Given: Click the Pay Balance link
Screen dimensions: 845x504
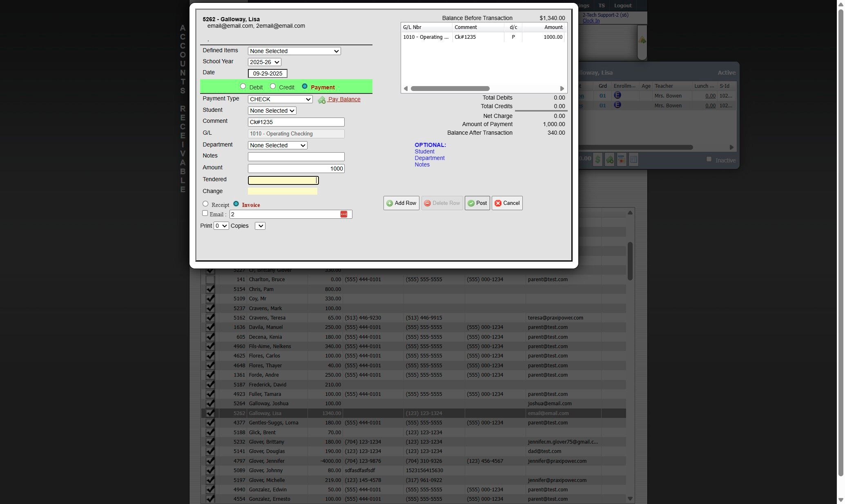Looking at the screenshot, I should (344, 99).
